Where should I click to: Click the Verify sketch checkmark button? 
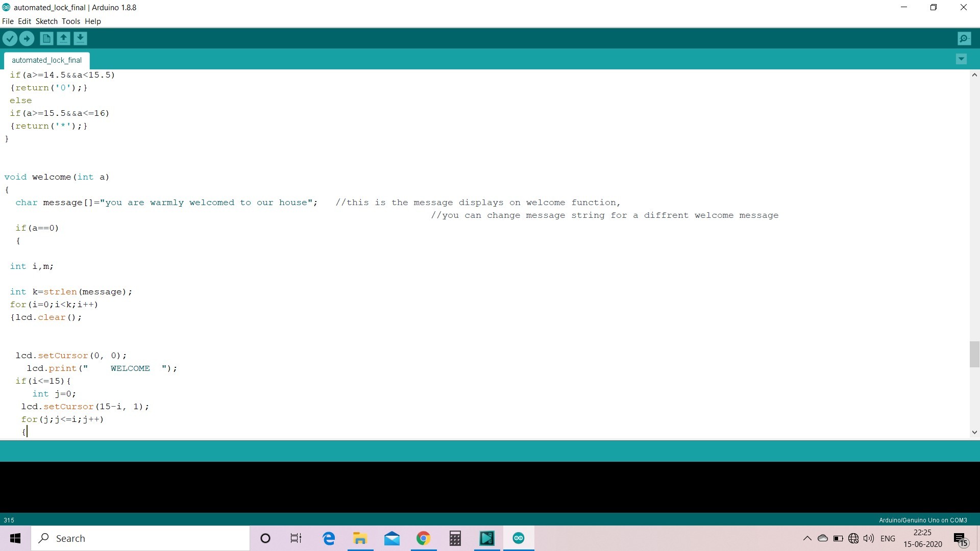tap(10, 38)
